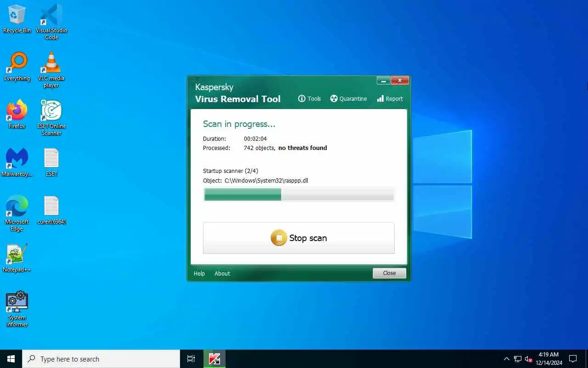Click the Stop scan button

299,238
